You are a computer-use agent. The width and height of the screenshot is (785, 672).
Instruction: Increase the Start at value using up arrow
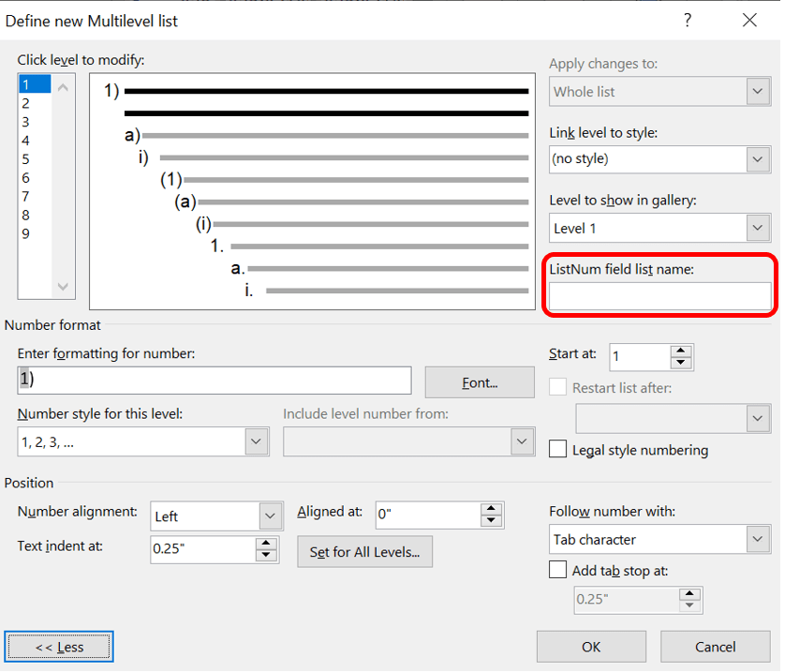pos(682,351)
